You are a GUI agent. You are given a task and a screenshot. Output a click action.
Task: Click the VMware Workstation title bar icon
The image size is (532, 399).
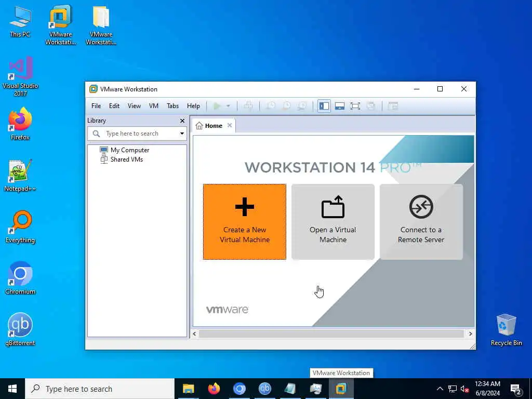tap(94, 89)
